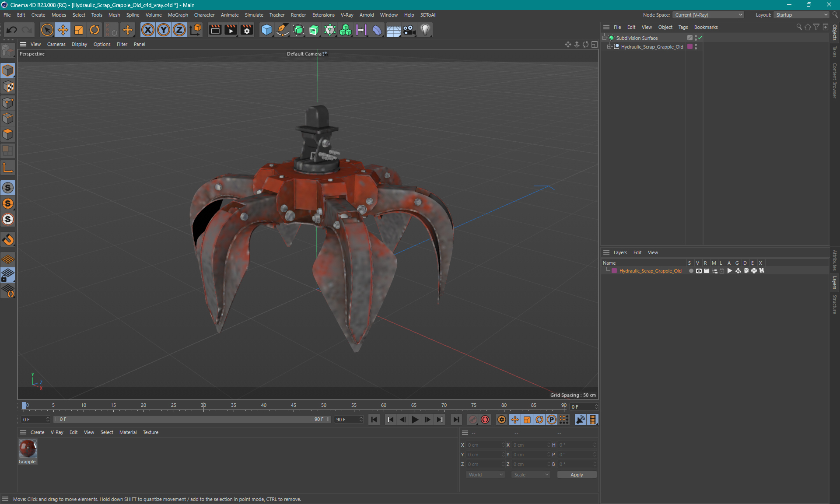This screenshot has height=504, width=840.
Task: Open the Layout Startup dropdown
Action: point(801,15)
